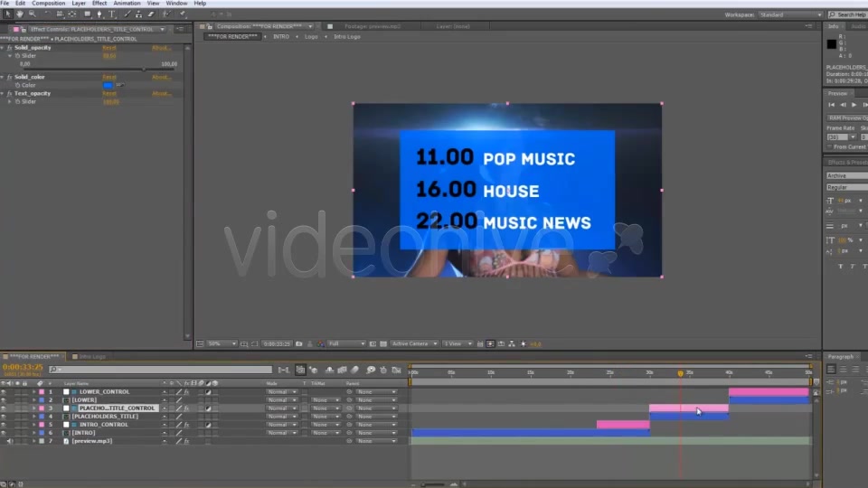
Task: Click the Show Channel color icon
Action: point(320,343)
